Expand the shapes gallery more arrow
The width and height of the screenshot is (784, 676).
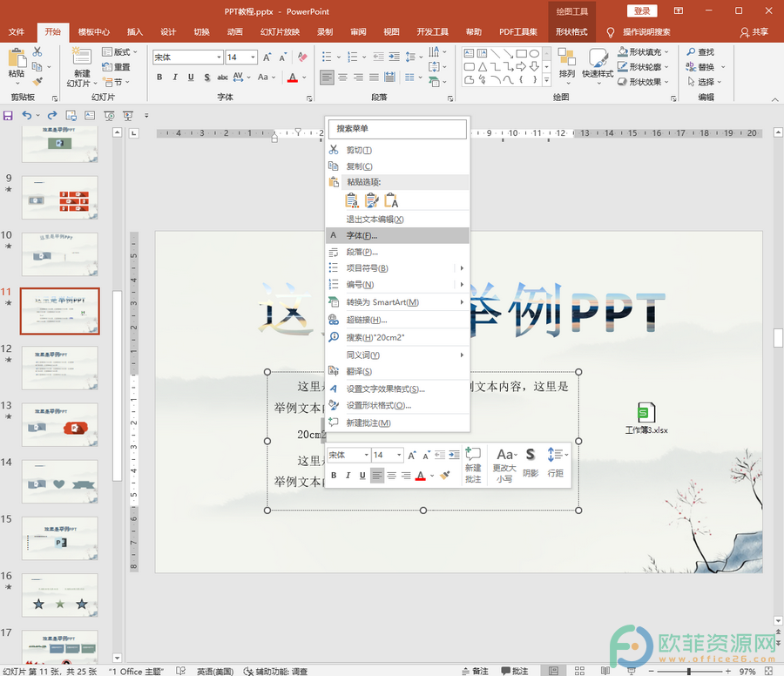[x=546, y=80]
